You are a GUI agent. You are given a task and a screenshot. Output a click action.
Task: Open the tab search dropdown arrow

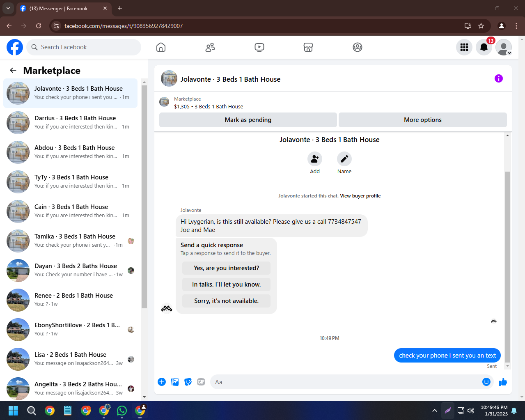pos(8,8)
